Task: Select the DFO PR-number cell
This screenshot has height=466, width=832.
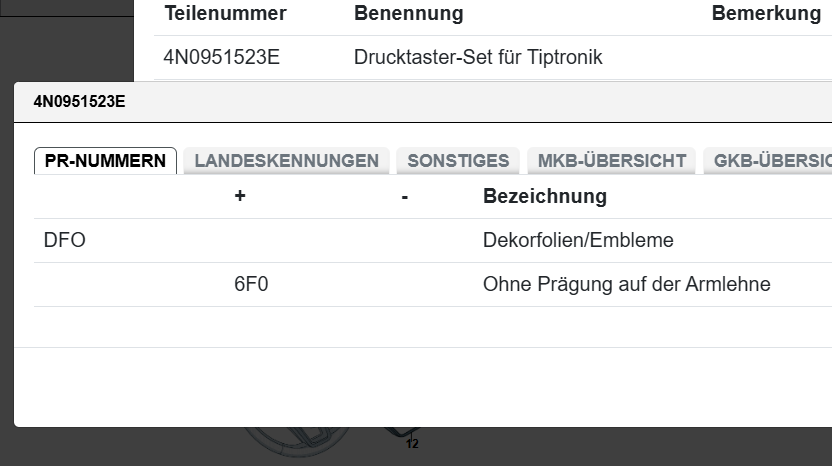Action: click(x=65, y=240)
